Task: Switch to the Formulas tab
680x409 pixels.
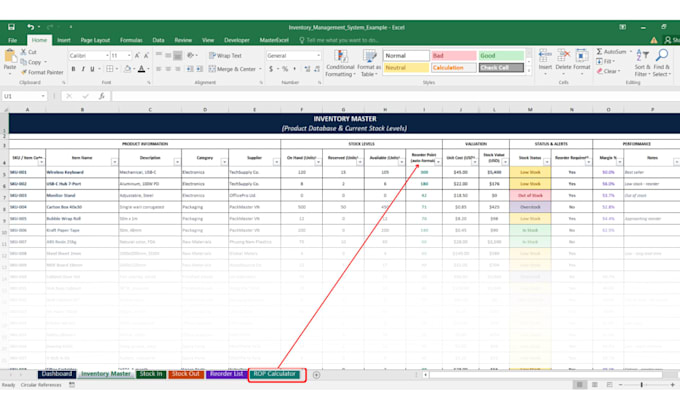Action: click(x=131, y=40)
